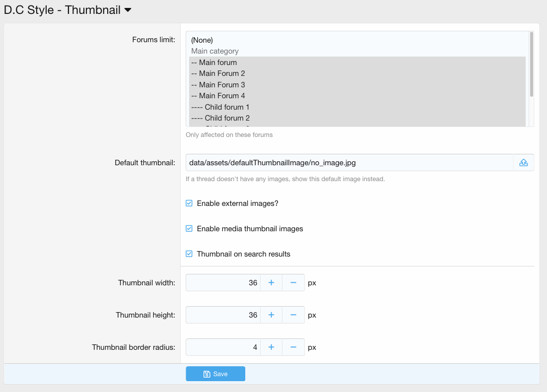The height and width of the screenshot is (392, 547).
Task: Select Main forum in Forums limit list
Action: point(213,63)
